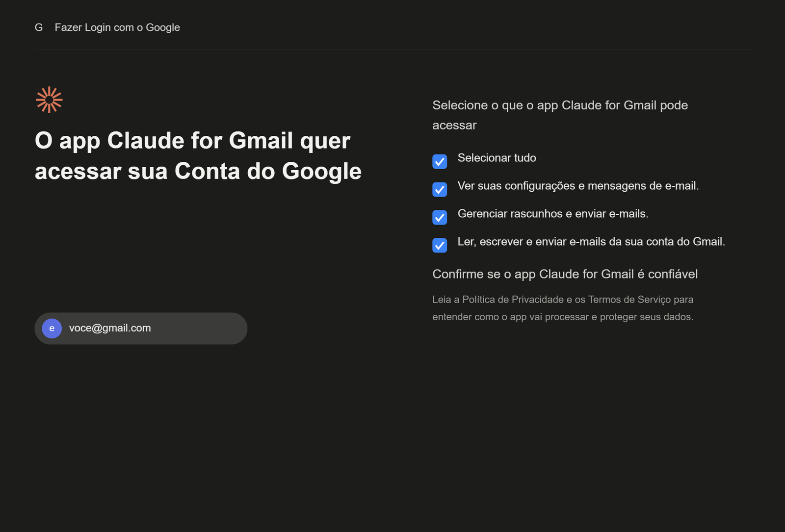The height and width of the screenshot is (532, 785).
Task: Click the Política de Privacidade paragraph text
Action: (x=563, y=308)
